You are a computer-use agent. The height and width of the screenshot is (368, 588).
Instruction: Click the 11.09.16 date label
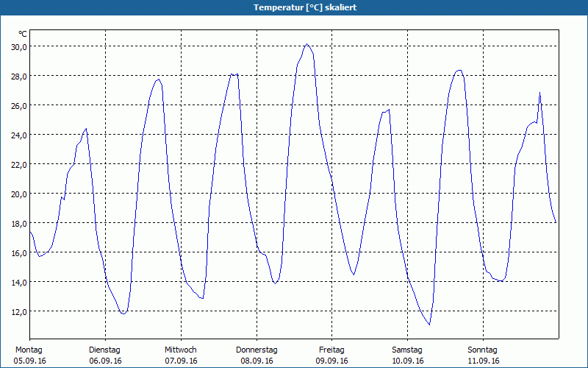coord(483,361)
